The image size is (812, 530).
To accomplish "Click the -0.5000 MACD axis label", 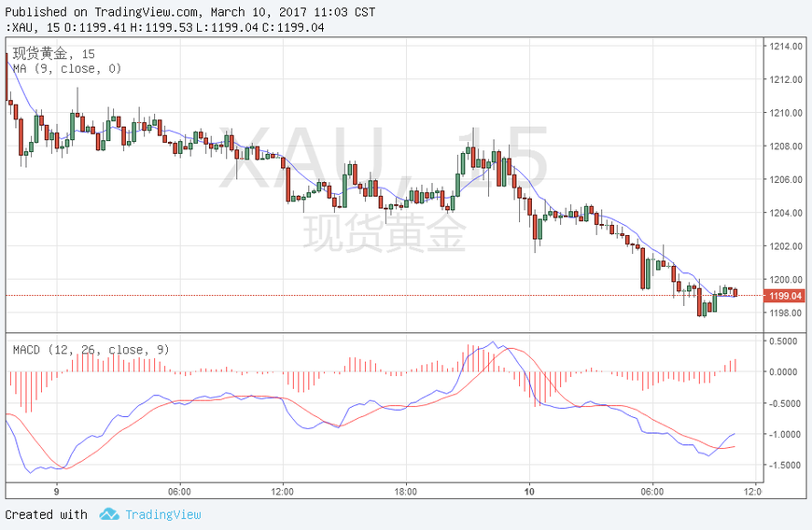I will coord(783,403).
